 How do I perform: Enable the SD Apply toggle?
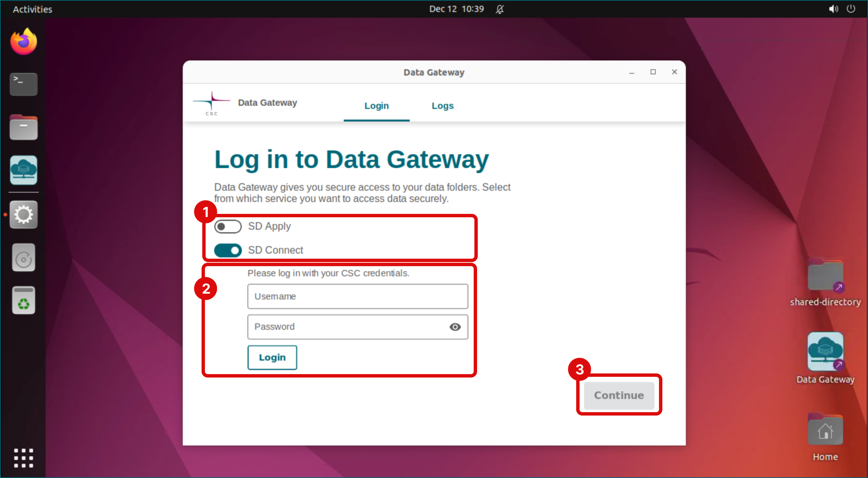point(228,226)
